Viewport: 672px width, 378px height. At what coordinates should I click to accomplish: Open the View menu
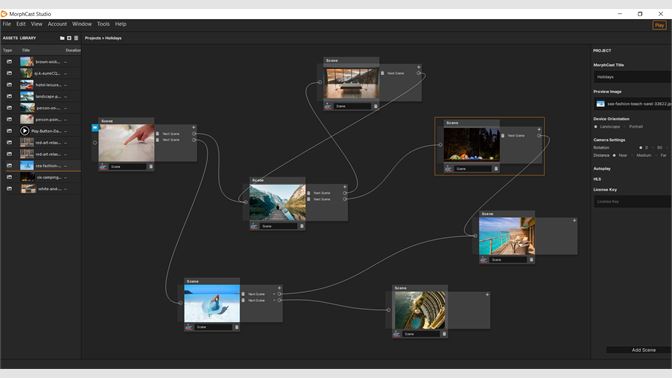(x=36, y=24)
